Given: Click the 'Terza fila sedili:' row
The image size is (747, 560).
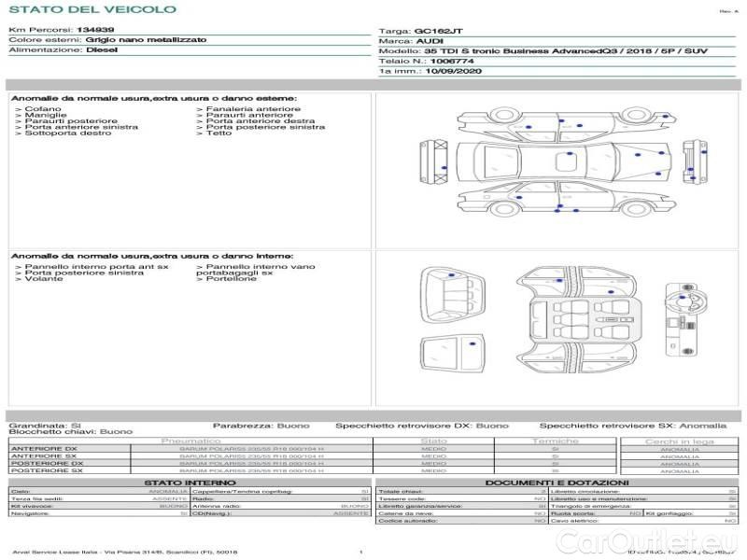Looking at the screenshot, I should [x=100, y=498].
